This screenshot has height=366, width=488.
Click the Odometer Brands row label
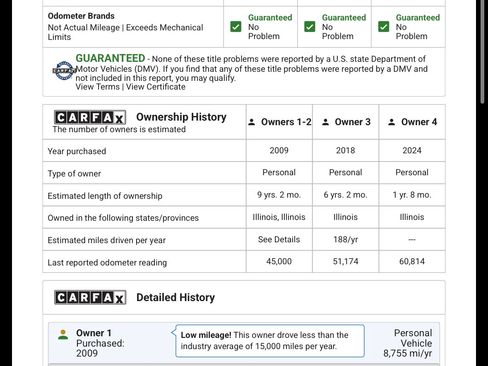coord(81,16)
